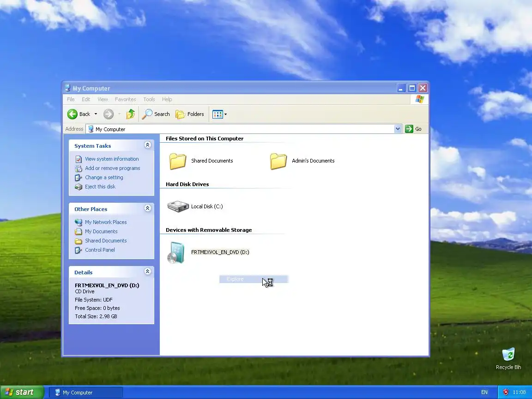This screenshot has height=399, width=532.
Task: Open Control Panel link
Action: click(100, 250)
